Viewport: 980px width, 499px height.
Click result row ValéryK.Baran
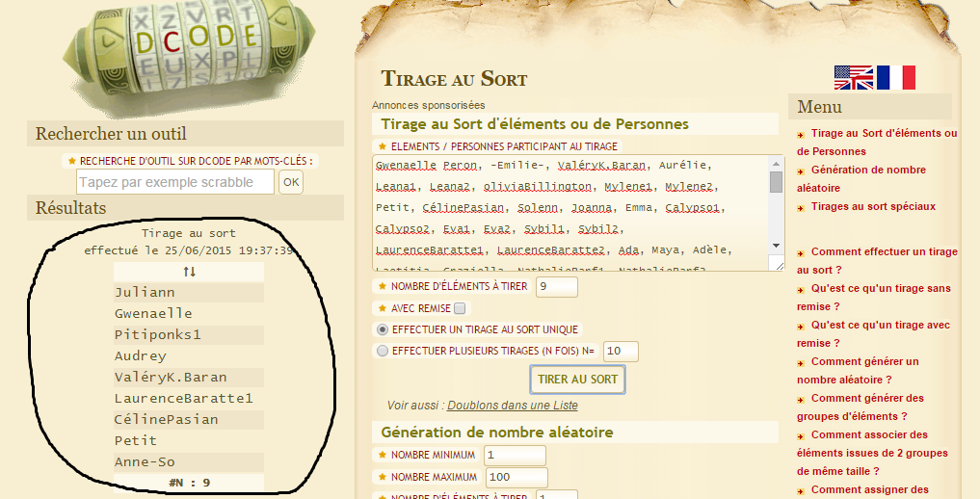tap(189, 378)
